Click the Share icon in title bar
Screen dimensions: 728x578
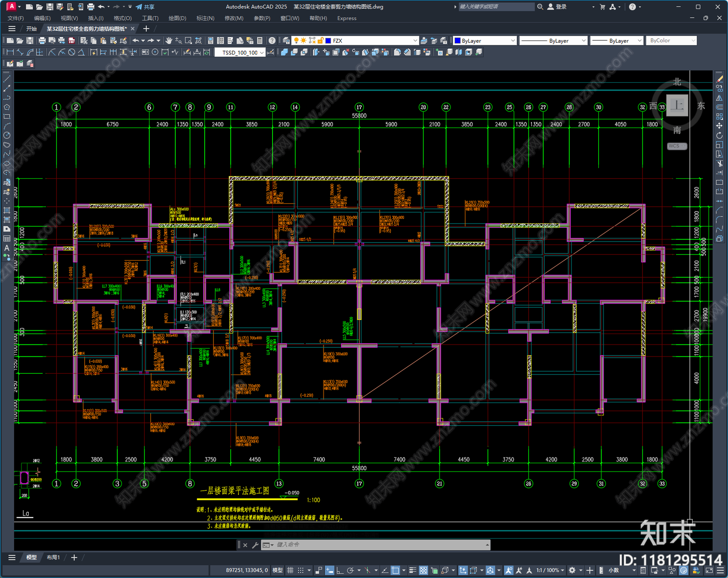pyautogui.click(x=145, y=7)
